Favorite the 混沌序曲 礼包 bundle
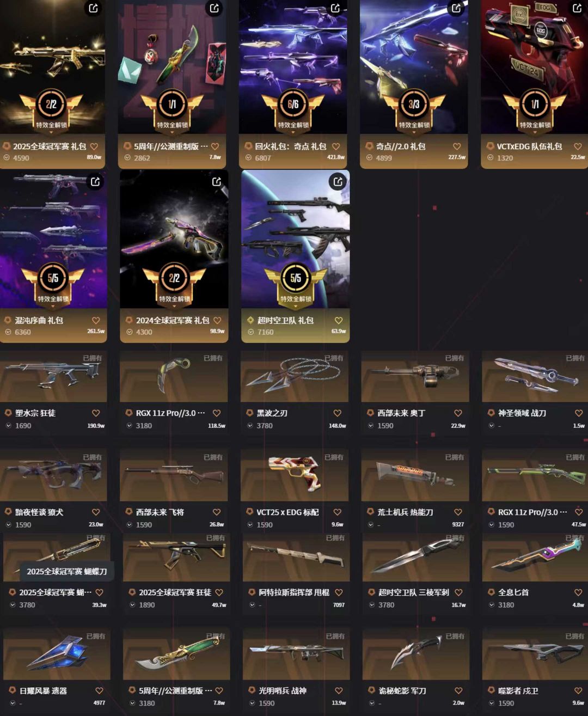Image resolution: width=588 pixels, height=716 pixels. [x=96, y=321]
